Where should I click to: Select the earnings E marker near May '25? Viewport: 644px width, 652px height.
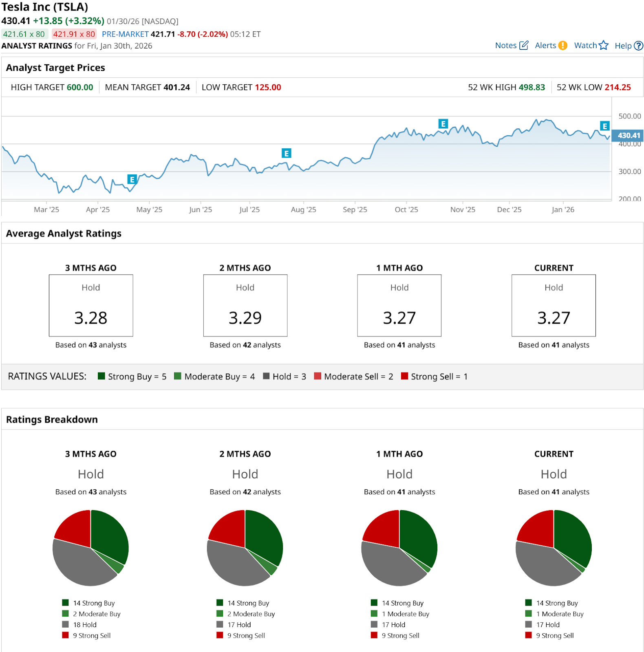[132, 179]
